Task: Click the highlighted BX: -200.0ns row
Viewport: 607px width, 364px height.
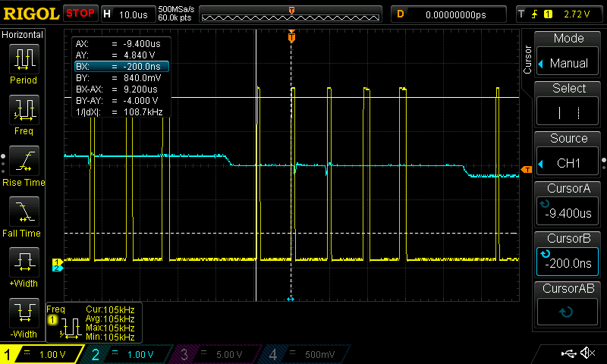Action: (121, 67)
